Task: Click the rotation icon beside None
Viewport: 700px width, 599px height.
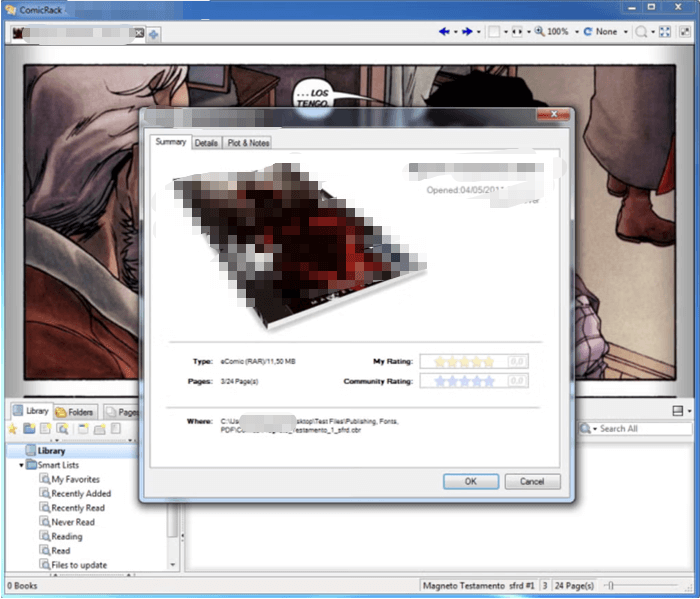Action: point(587,32)
